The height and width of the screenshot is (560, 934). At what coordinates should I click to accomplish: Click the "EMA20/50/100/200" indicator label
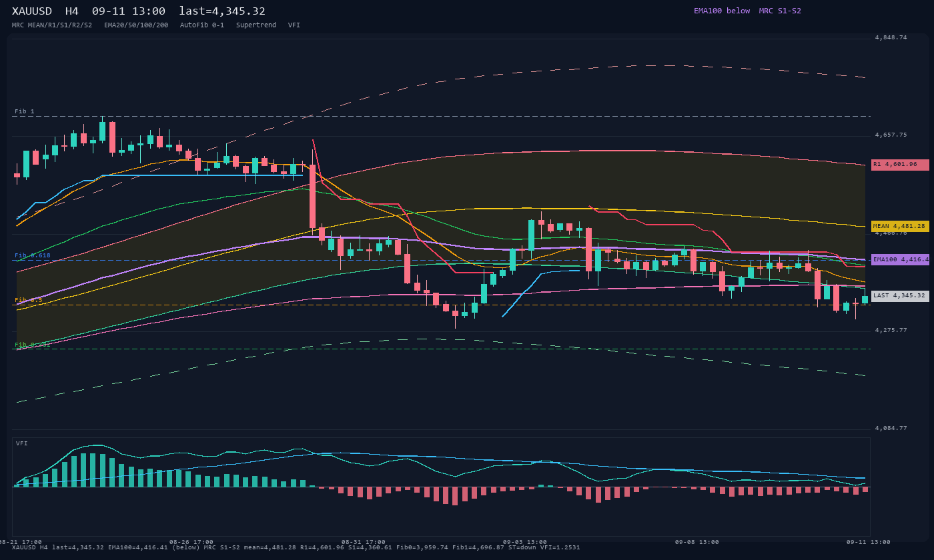(136, 25)
